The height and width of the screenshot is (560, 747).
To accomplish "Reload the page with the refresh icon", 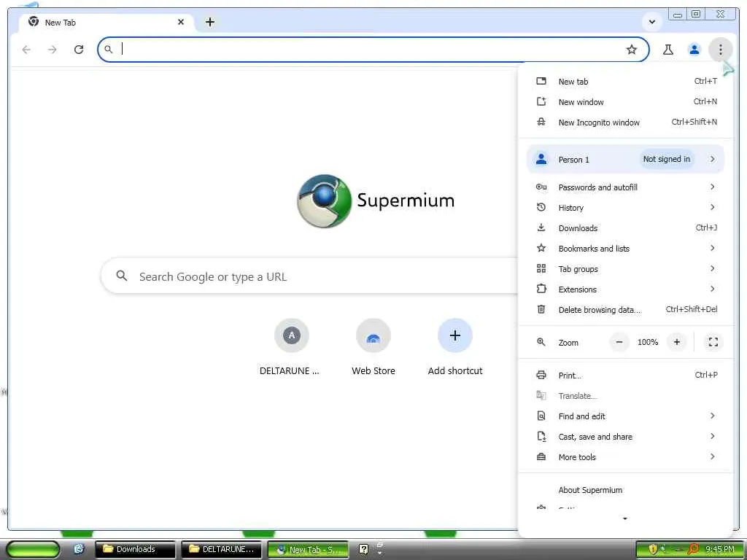I will click(x=79, y=50).
